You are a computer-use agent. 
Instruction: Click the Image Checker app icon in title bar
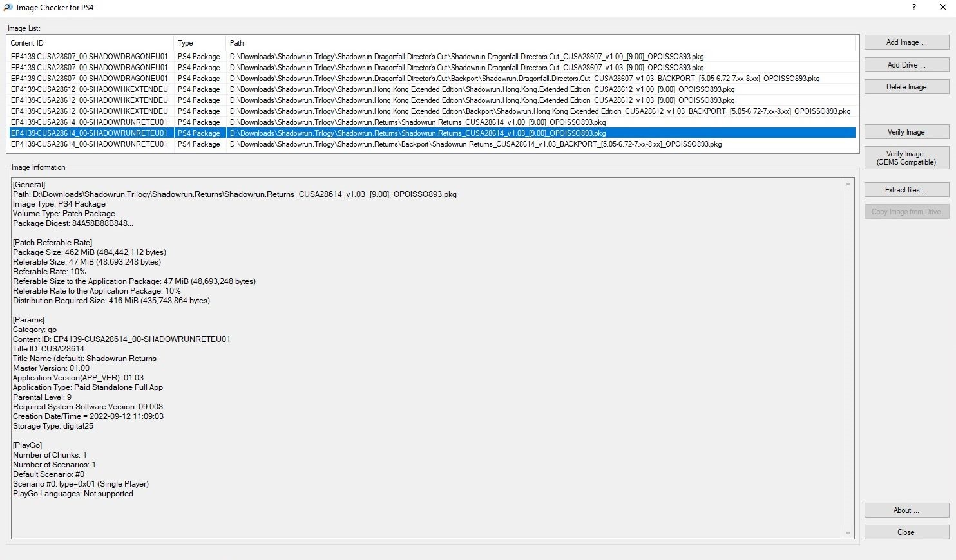[x=8, y=8]
